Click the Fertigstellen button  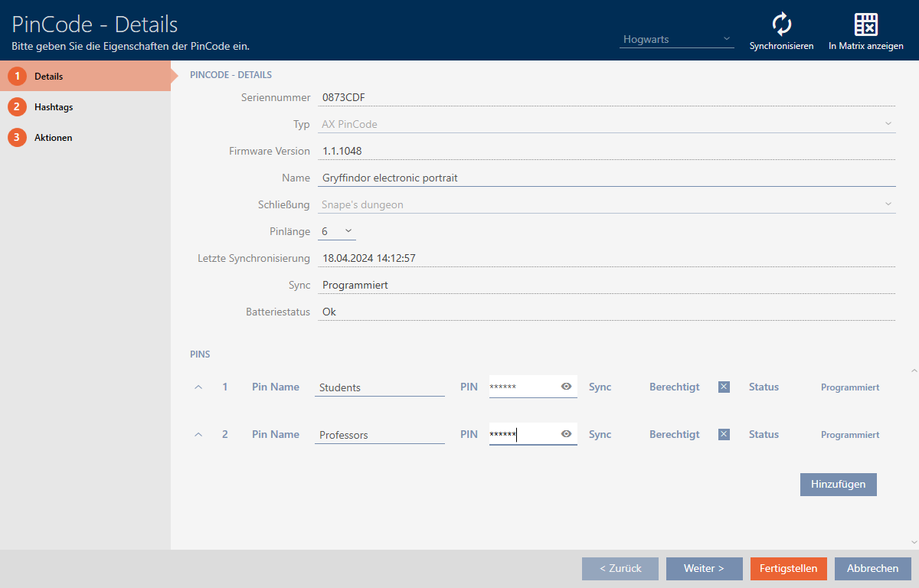pos(788,568)
